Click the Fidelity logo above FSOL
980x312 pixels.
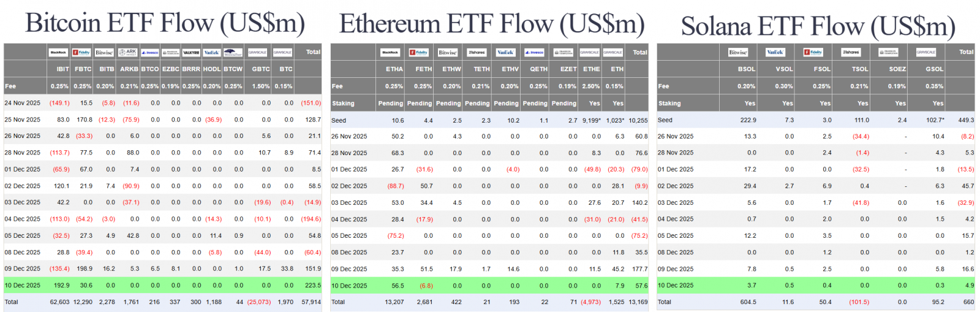click(813, 52)
